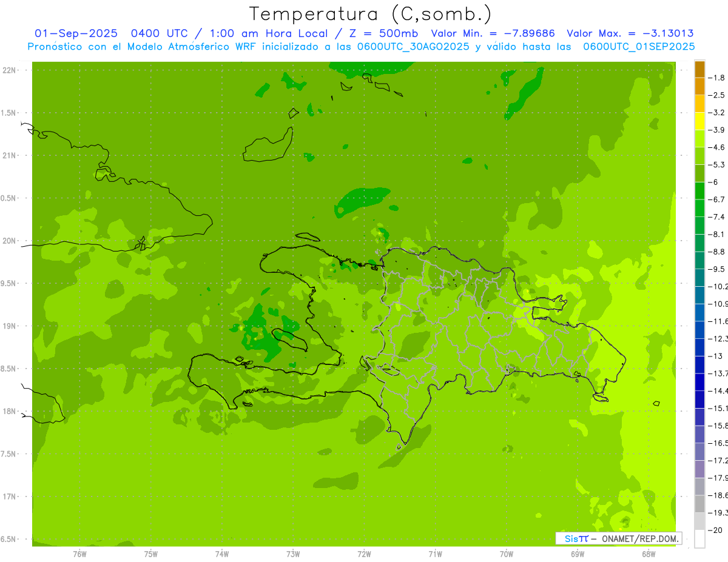Click the '74W' longitude axis label

pos(221,554)
